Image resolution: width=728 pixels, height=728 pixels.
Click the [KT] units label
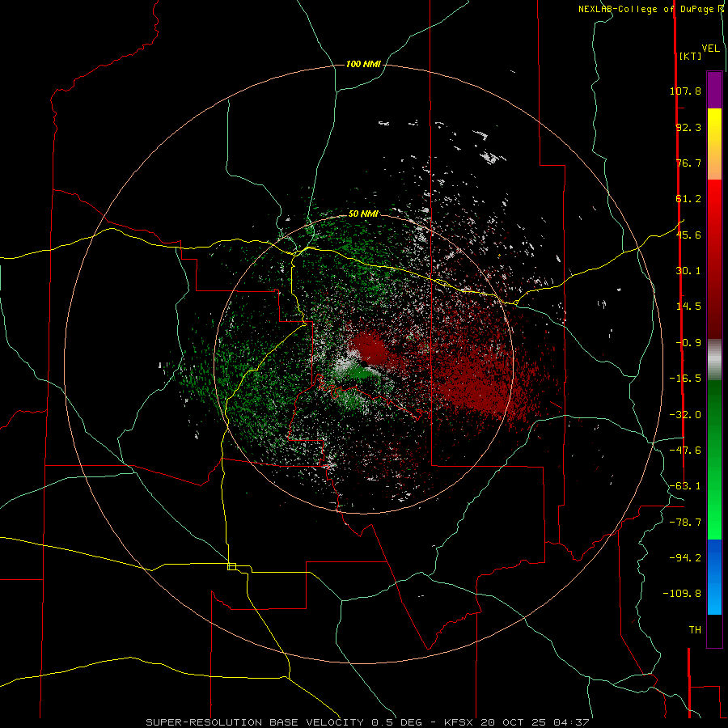click(691, 56)
